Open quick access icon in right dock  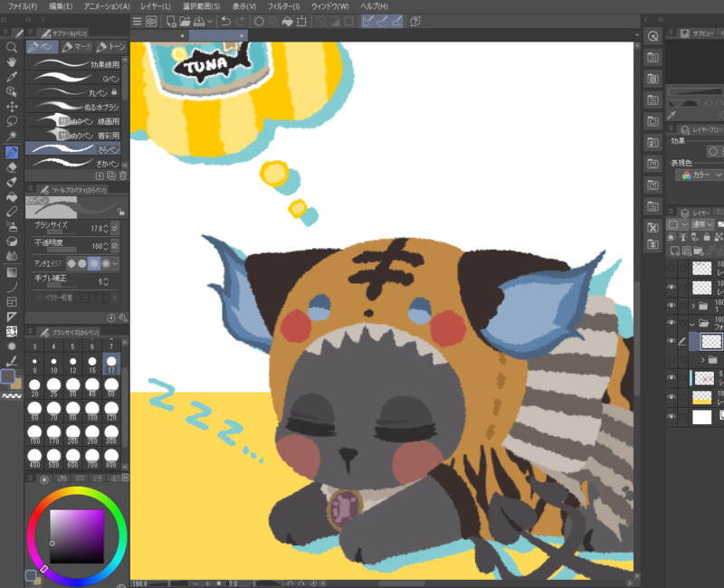pyautogui.click(x=653, y=36)
